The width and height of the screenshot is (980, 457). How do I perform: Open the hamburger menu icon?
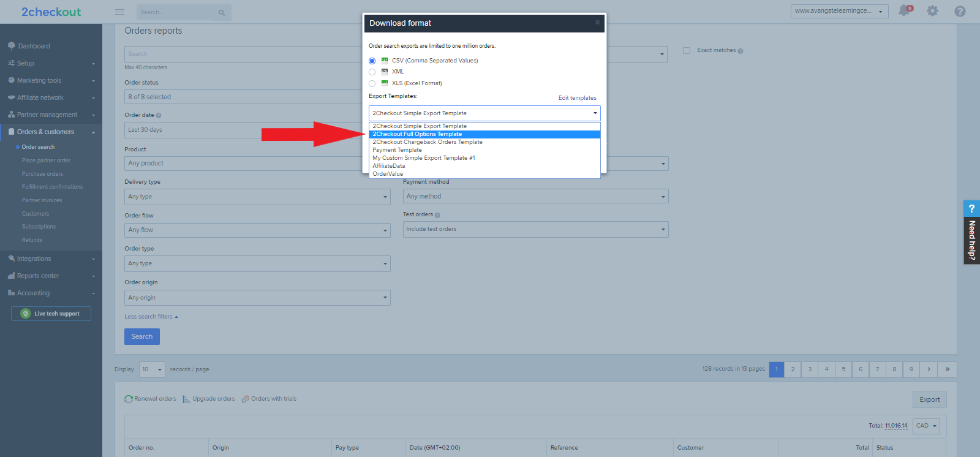119,12
